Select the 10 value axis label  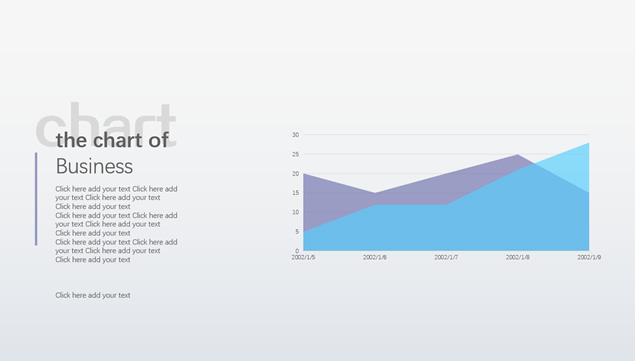[296, 212]
